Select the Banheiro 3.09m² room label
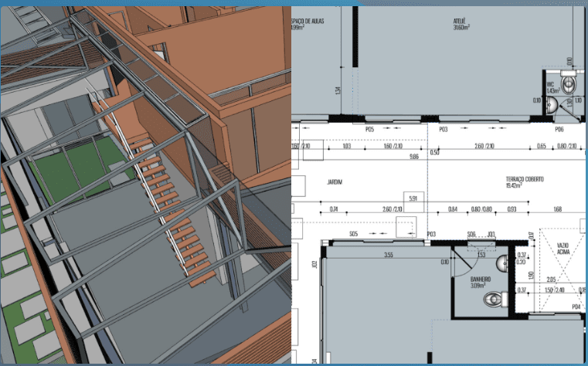 click(x=481, y=282)
